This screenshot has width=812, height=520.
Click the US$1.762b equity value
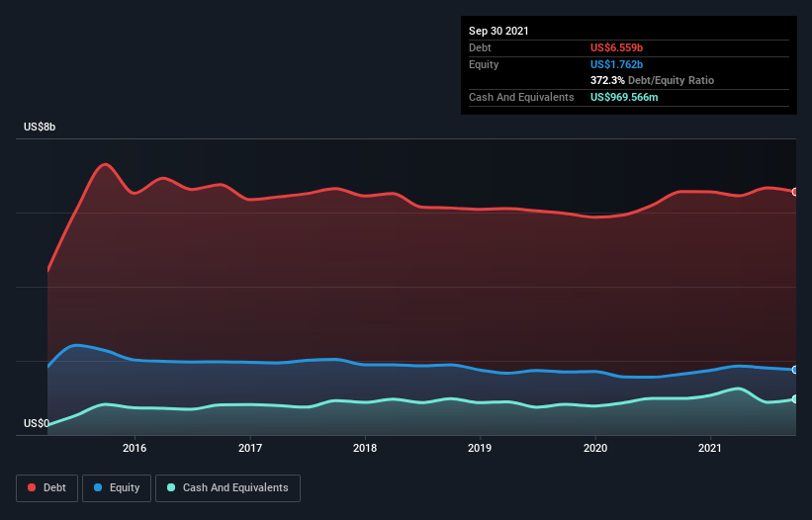pyautogui.click(x=617, y=64)
